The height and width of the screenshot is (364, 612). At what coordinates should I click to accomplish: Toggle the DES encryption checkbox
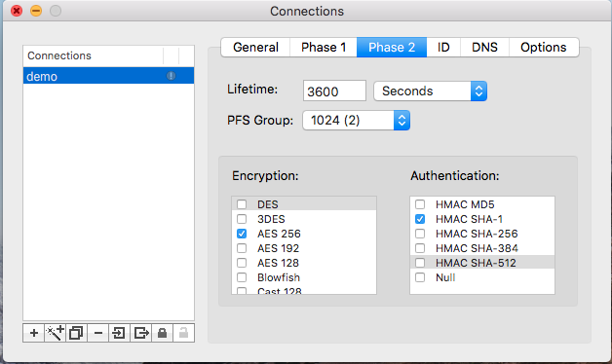click(x=242, y=204)
